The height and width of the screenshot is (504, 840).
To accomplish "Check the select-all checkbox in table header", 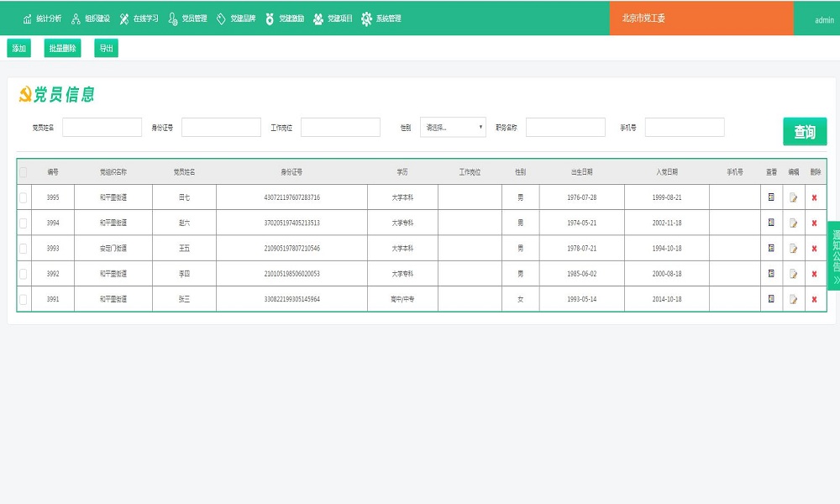I will [24, 172].
